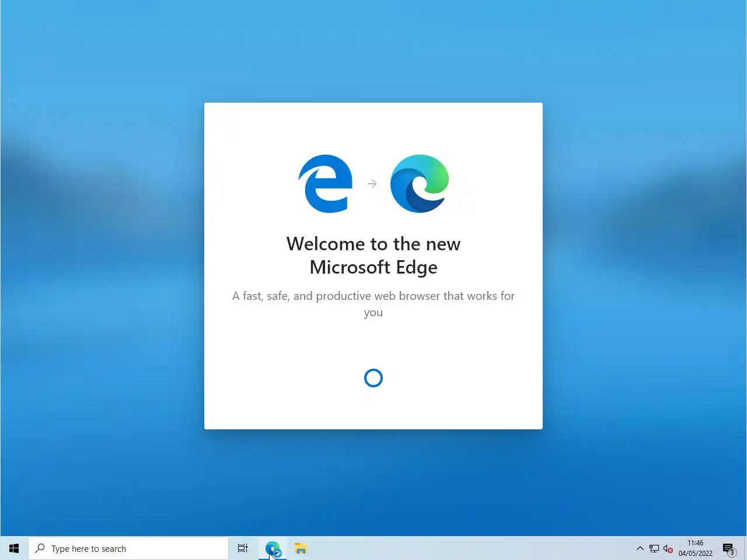Click the new Microsoft Edge logo
The width and height of the screenshot is (747, 560).
click(420, 184)
